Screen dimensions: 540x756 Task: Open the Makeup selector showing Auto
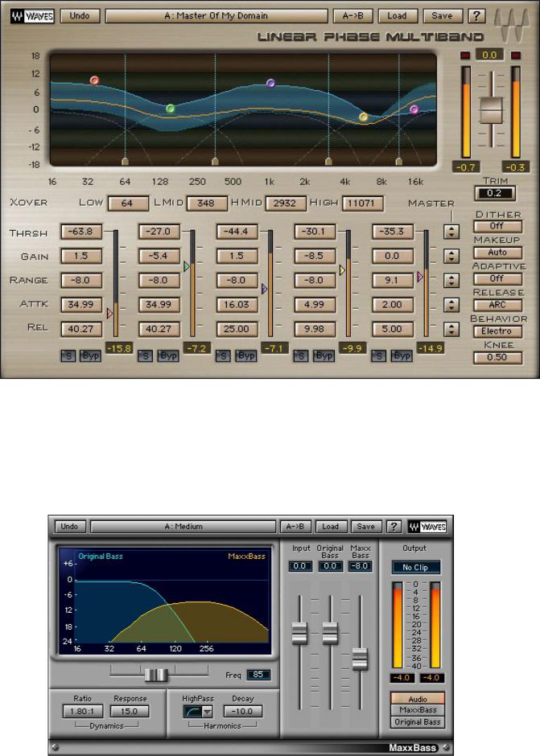(497, 253)
